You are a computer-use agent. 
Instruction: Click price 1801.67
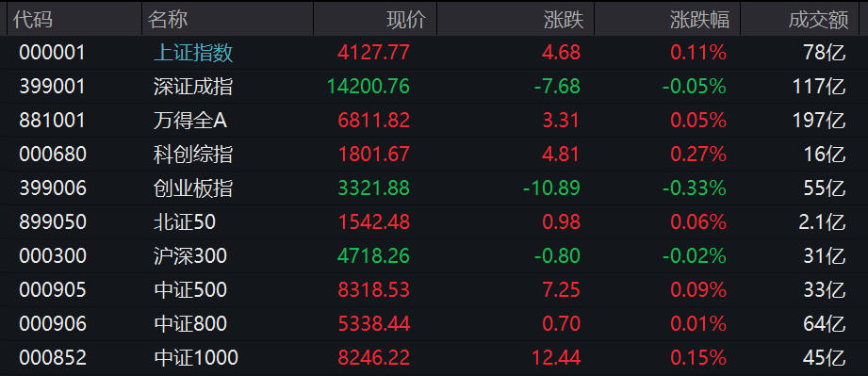(x=373, y=154)
